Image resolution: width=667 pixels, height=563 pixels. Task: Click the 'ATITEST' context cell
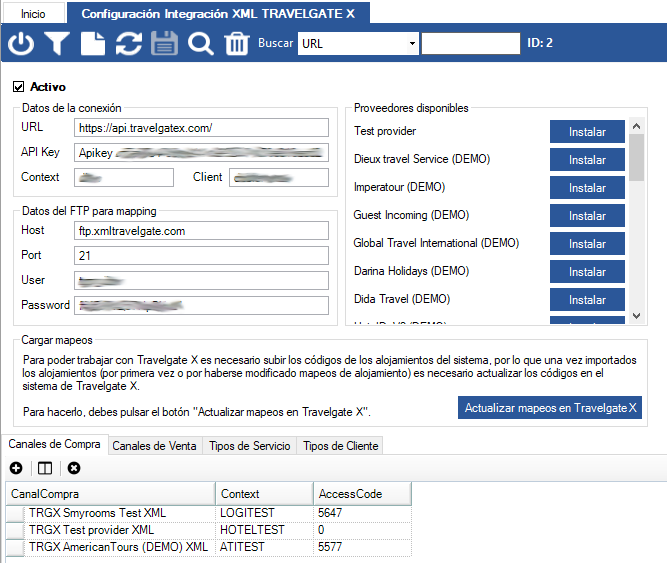point(265,547)
